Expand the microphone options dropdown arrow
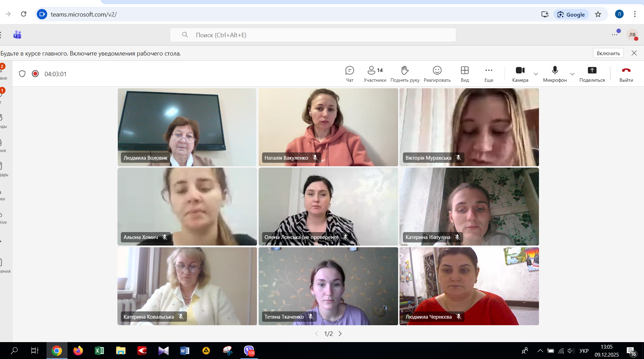Viewport: 644px width, 359px height. (572, 74)
